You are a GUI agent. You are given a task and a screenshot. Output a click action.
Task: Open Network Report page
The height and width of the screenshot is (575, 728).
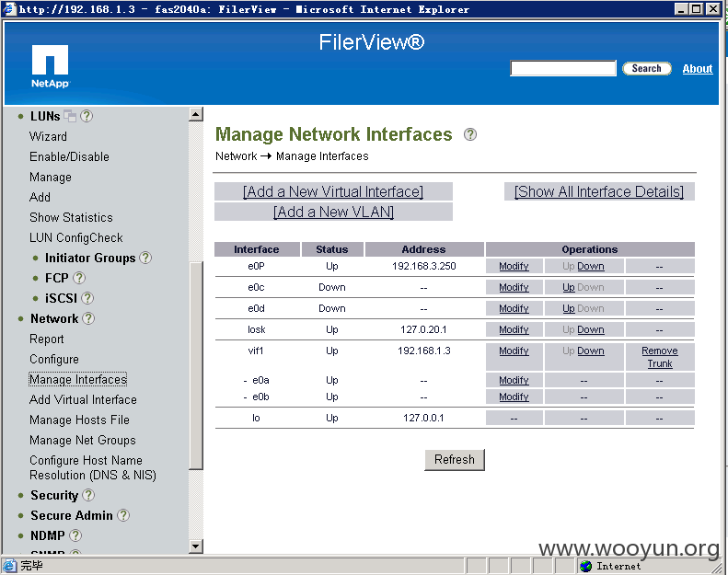coord(46,339)
